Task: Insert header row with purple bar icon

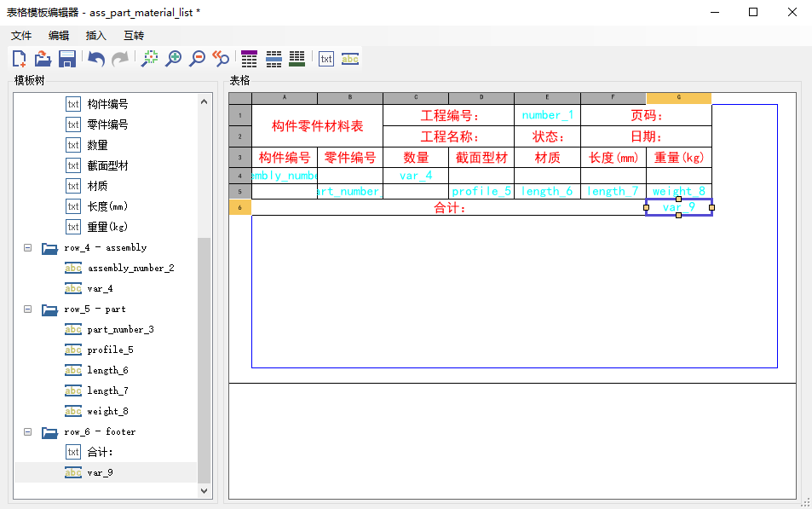Action: click(x=249, y=59)
